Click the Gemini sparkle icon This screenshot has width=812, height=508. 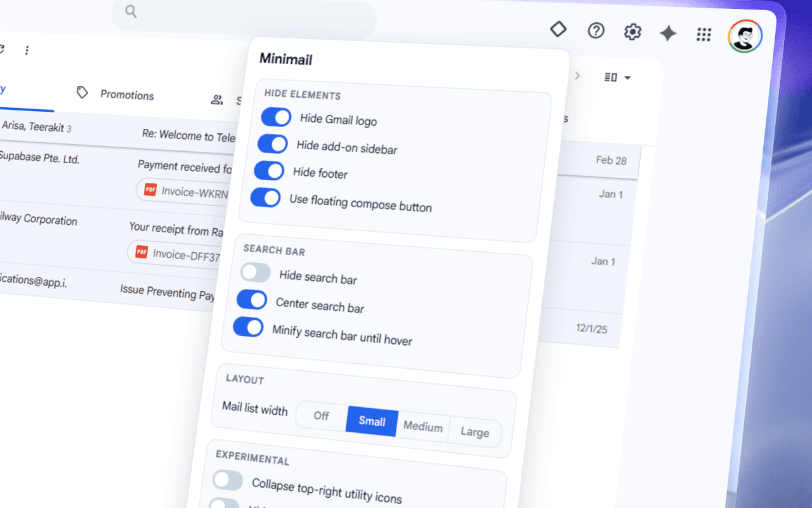tap(667, 33)
